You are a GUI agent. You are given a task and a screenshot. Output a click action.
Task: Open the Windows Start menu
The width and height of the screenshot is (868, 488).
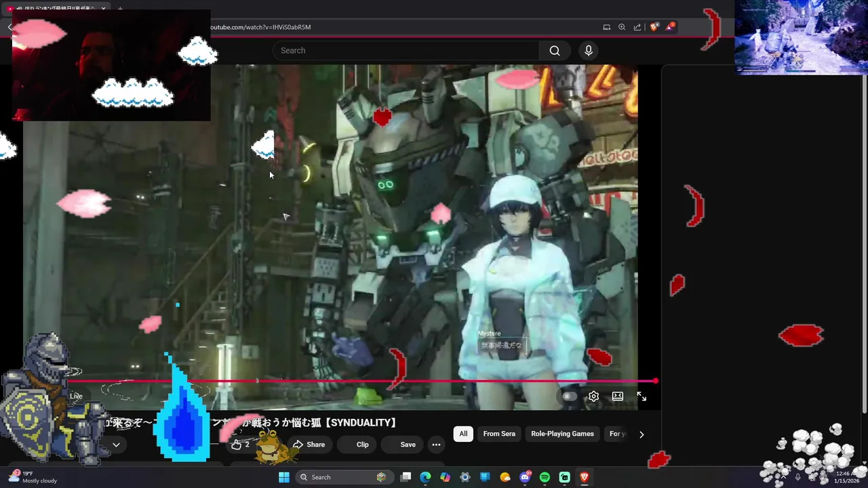tap(284, 477)
